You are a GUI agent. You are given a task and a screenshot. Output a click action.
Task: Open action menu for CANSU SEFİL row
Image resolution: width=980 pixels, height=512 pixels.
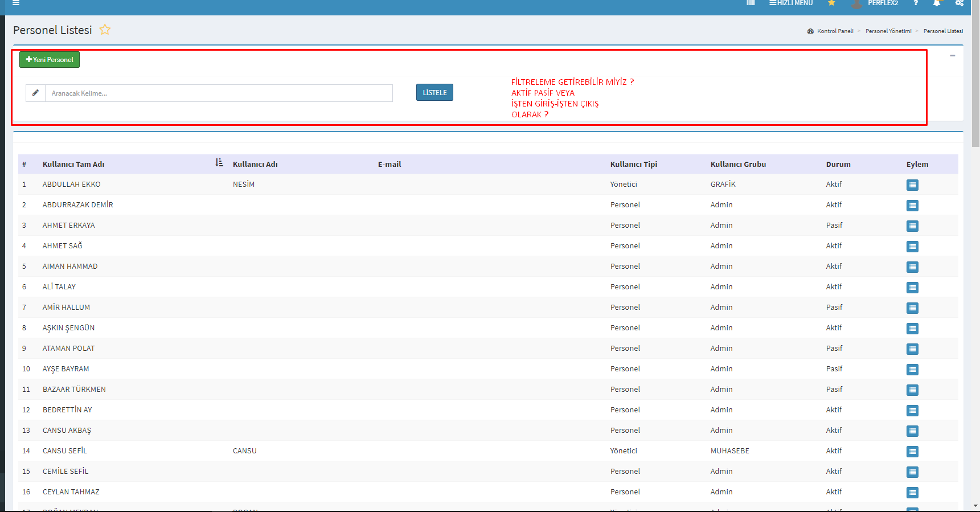pos(912,452)
